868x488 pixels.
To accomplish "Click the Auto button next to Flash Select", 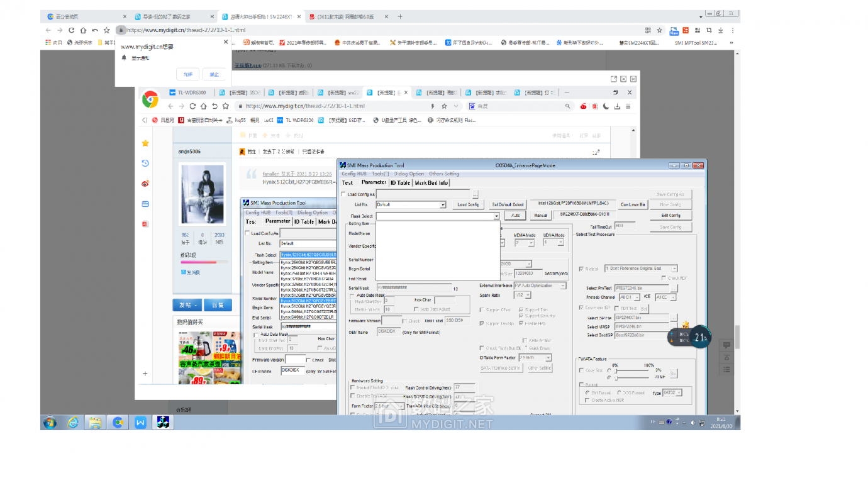I will tap(516, 215).
